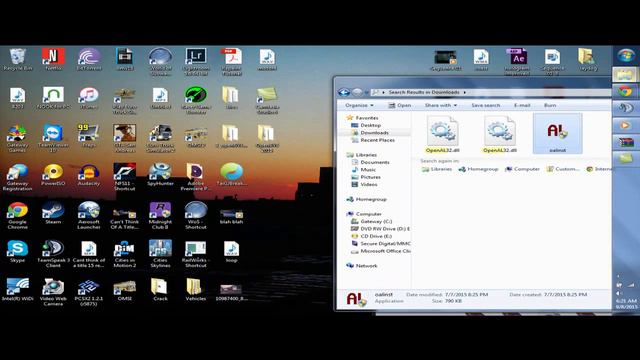Image resolution: width=640 pixels, height=360 pixels.
Task: Open the Recycle Bin desktop icon
Action: pyautogui.click(x=18, y=60)
